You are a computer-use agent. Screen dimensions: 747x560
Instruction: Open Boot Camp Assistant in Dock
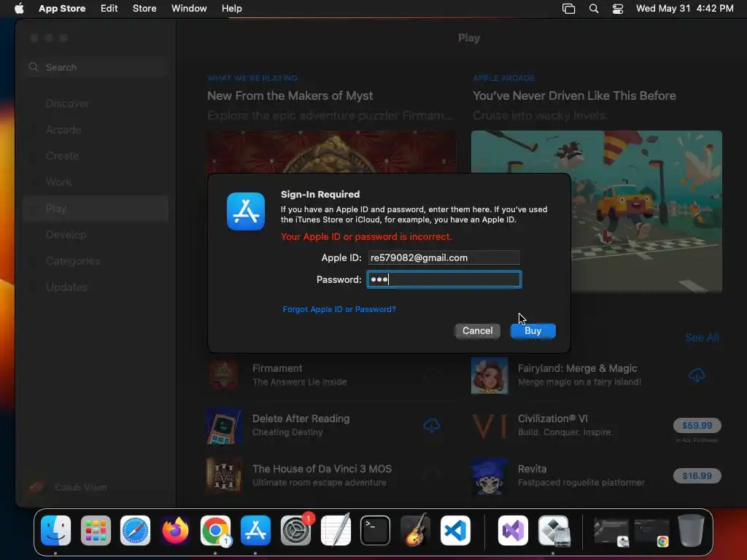tap(553, 531)
